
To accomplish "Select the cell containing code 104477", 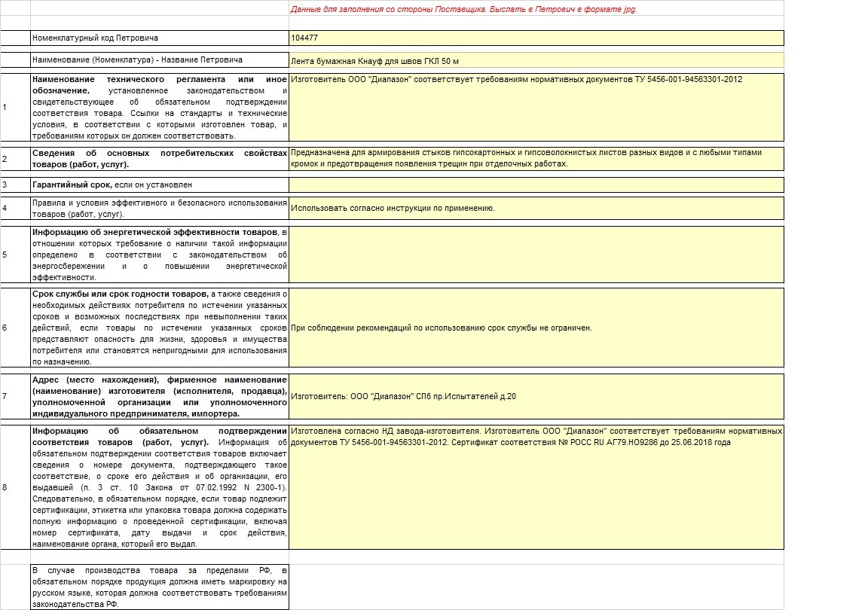I will [x=536, y=38].
